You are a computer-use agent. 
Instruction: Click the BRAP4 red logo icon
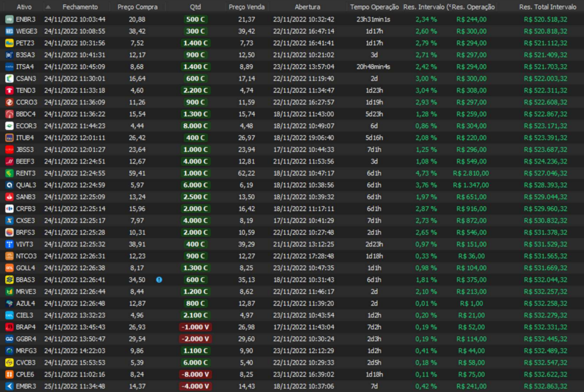point(9,327)
